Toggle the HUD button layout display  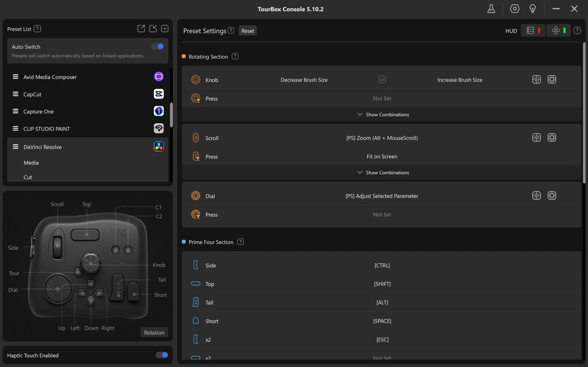[x=558, y=31]
